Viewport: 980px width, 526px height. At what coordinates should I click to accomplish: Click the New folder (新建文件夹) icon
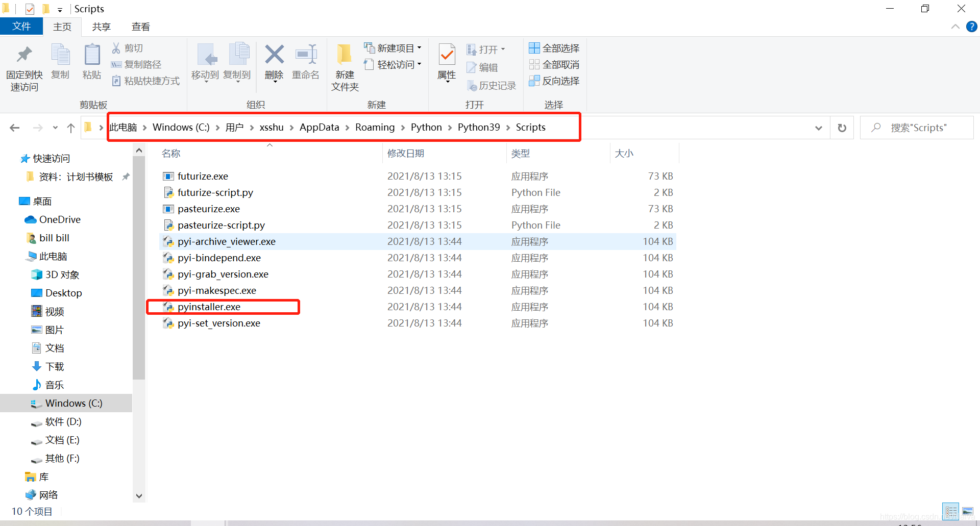tap(345, 55)
